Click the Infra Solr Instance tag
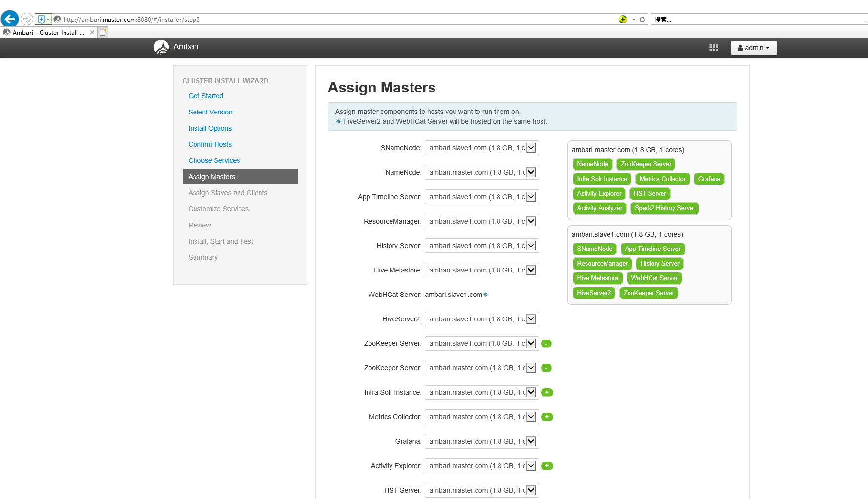This screenshot has width=868, height=499. click(602, 179)
